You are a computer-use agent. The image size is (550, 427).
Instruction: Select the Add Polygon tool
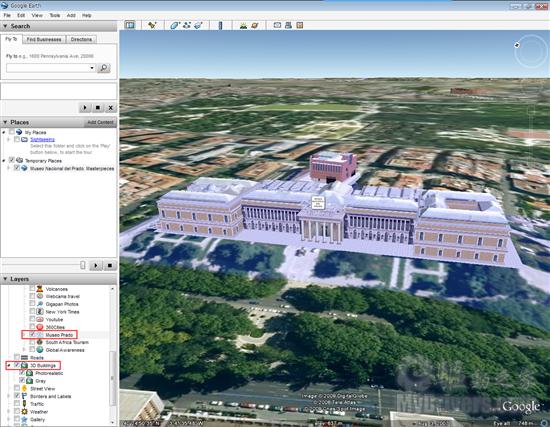pyautogui.click(x=174, y=25)
